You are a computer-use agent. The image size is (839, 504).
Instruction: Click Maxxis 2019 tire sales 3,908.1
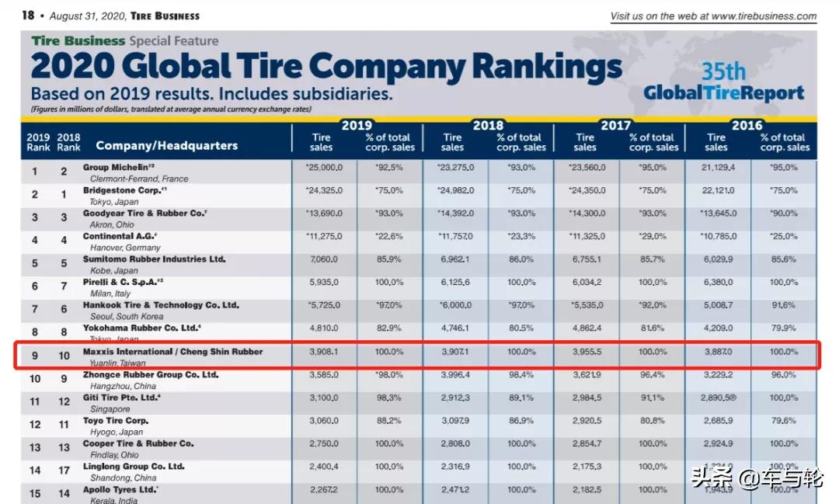point(324,352)
